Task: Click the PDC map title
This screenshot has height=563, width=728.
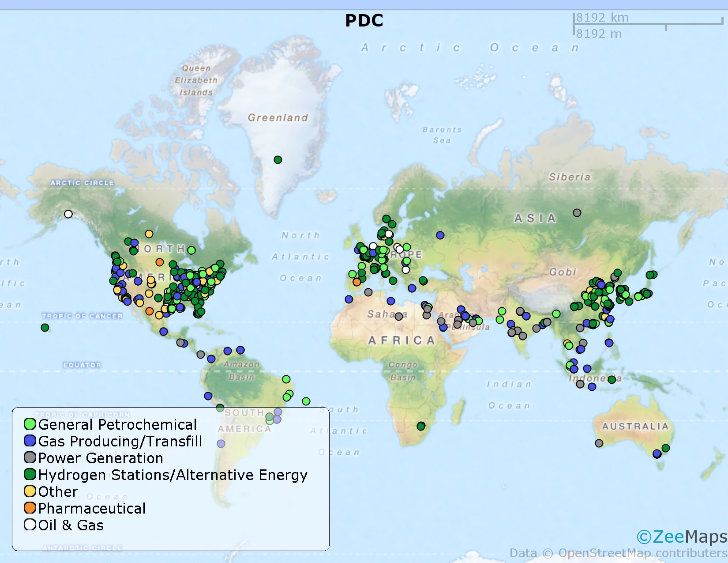Action: (364, 21)
